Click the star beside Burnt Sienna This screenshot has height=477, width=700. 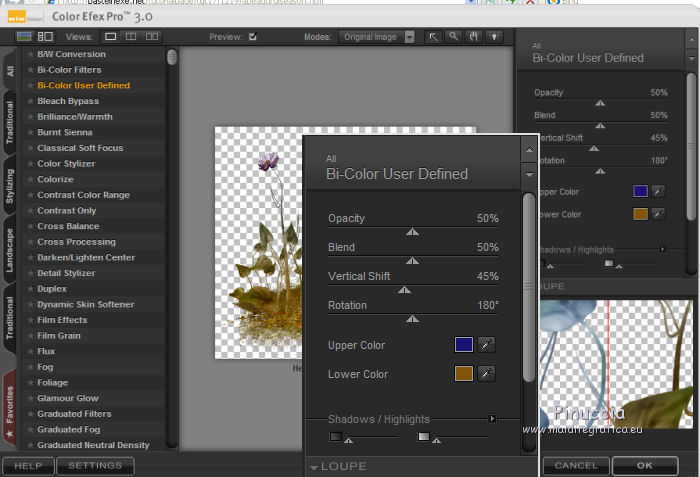tap(30, 133)
